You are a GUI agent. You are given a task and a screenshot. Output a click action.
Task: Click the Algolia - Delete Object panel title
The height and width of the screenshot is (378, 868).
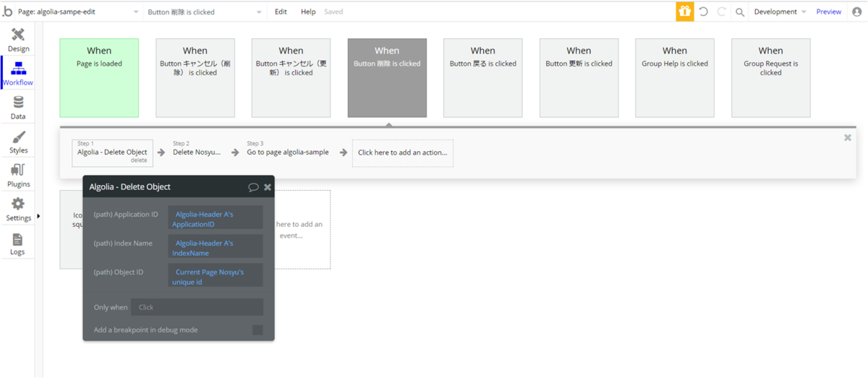pos(130,187)
